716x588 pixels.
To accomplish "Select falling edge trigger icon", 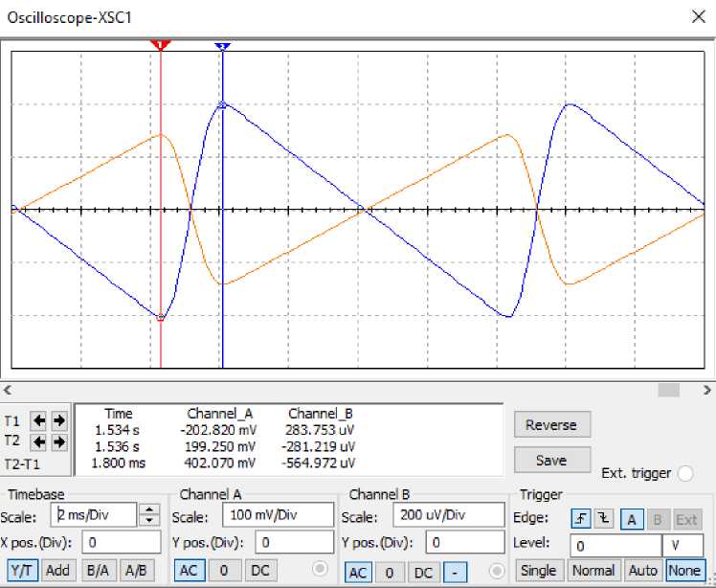I will (602, 518).
